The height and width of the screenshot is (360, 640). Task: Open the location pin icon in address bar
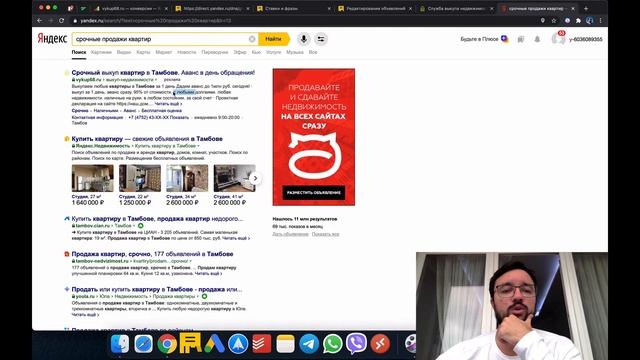542,20
